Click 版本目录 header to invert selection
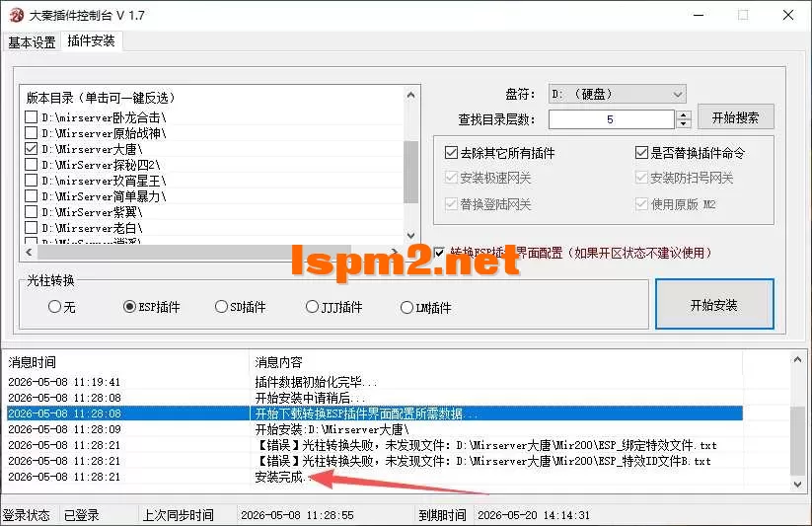Viewport: 812px width, 526px height. [x=101, y=98]
